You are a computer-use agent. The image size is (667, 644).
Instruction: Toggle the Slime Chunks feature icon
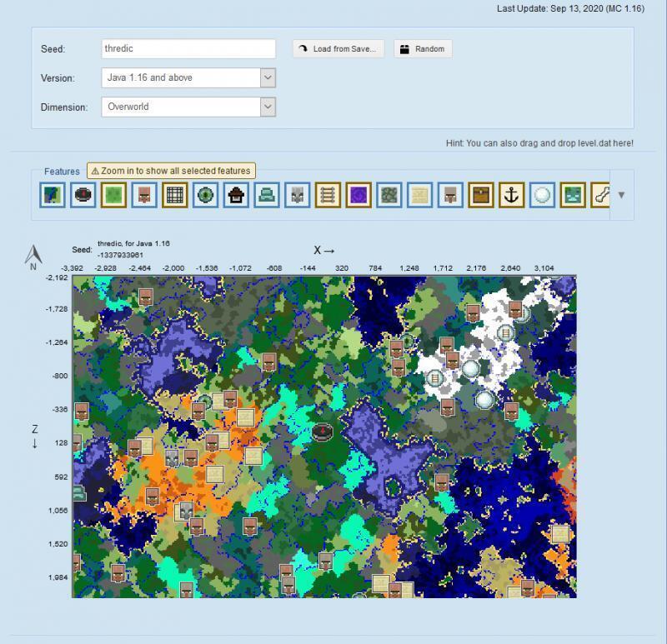tap(113, 195)
